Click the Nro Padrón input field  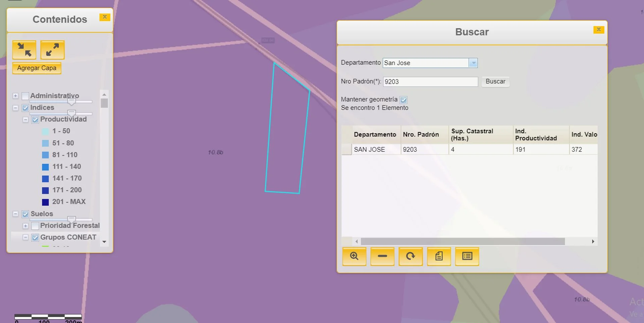pos(430,82)
